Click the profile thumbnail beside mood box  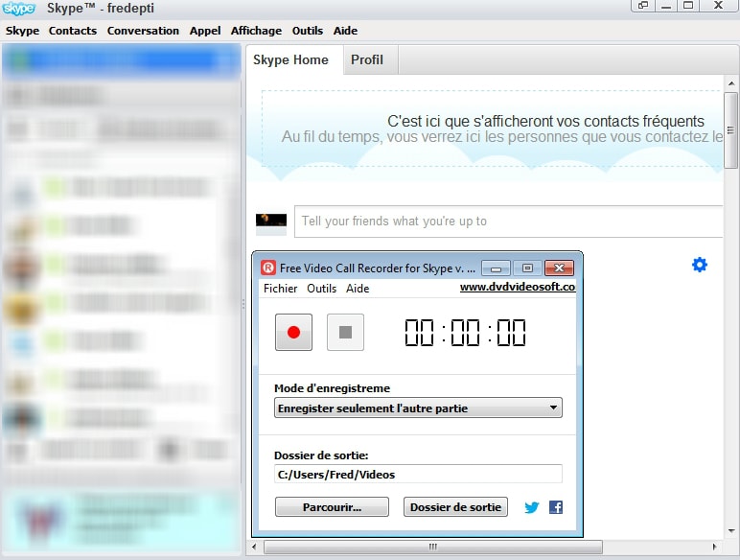(x=271, y=222)
